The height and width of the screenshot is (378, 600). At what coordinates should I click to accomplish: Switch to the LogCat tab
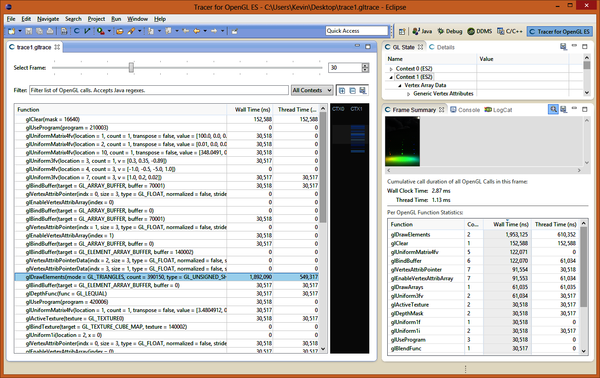pyautogui.click(x=498, y=110)
